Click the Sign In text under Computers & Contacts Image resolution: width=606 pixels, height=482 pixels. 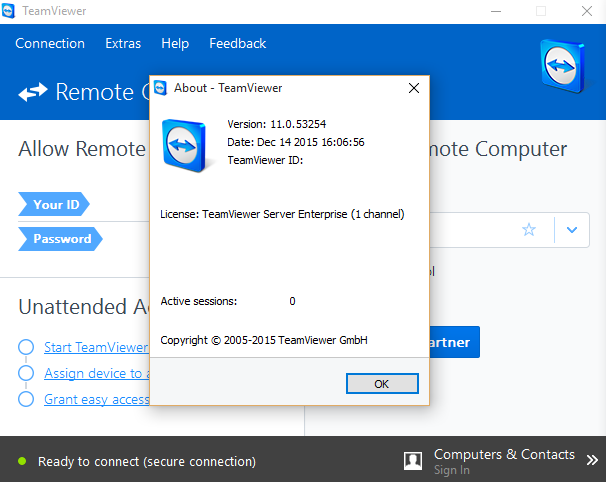452,470
